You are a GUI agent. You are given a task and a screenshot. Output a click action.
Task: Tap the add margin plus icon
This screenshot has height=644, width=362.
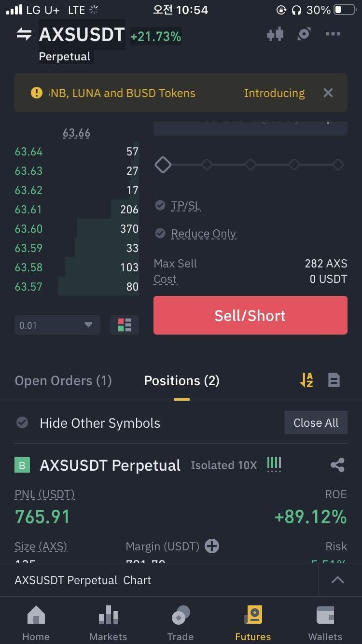pyautogui.click(x=212, y=546)
